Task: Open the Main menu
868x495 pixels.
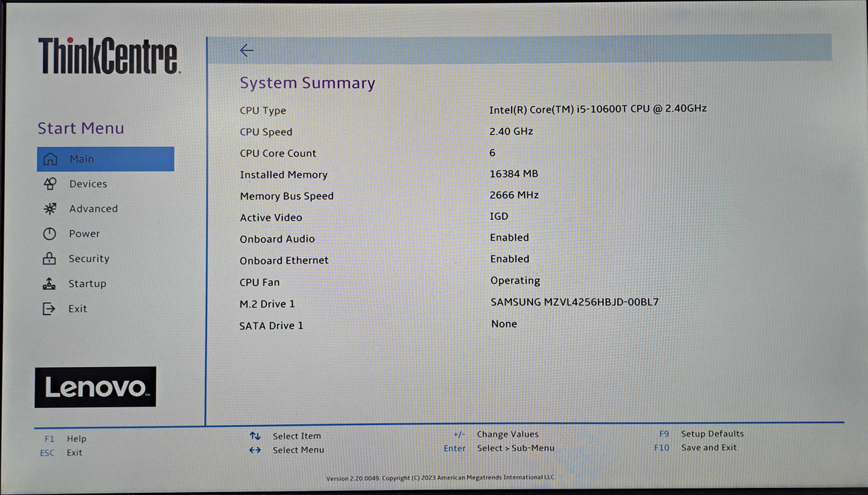Action: point(105,159)
